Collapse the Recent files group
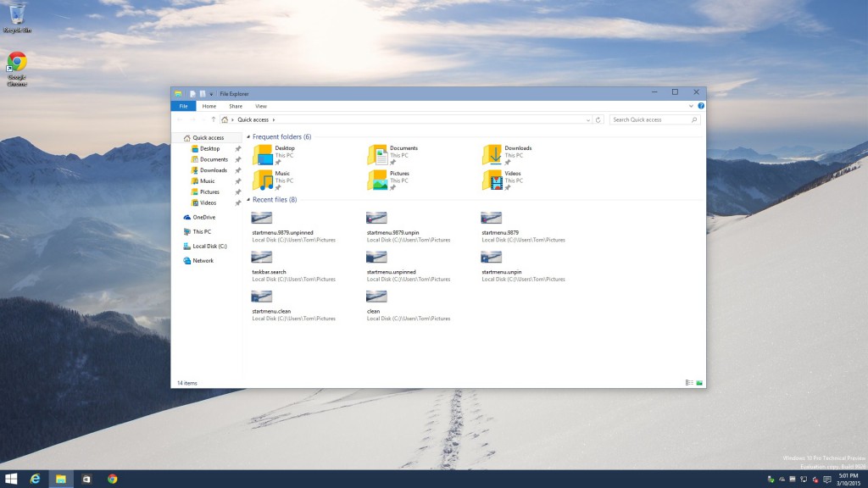The image size is (868, 488). (x=248, y=200)
